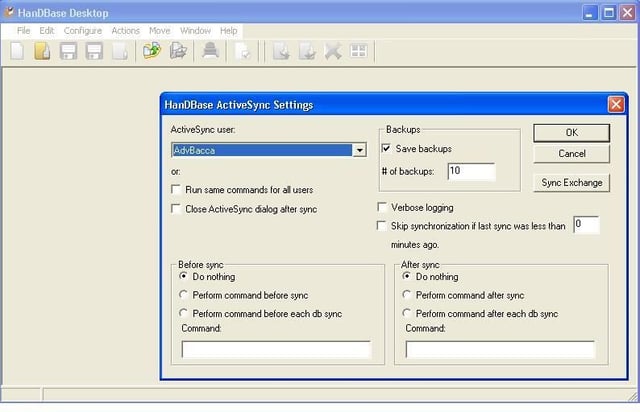Click the number of backups field
This screenshot has height=412, width=640.
coord(471,171)
